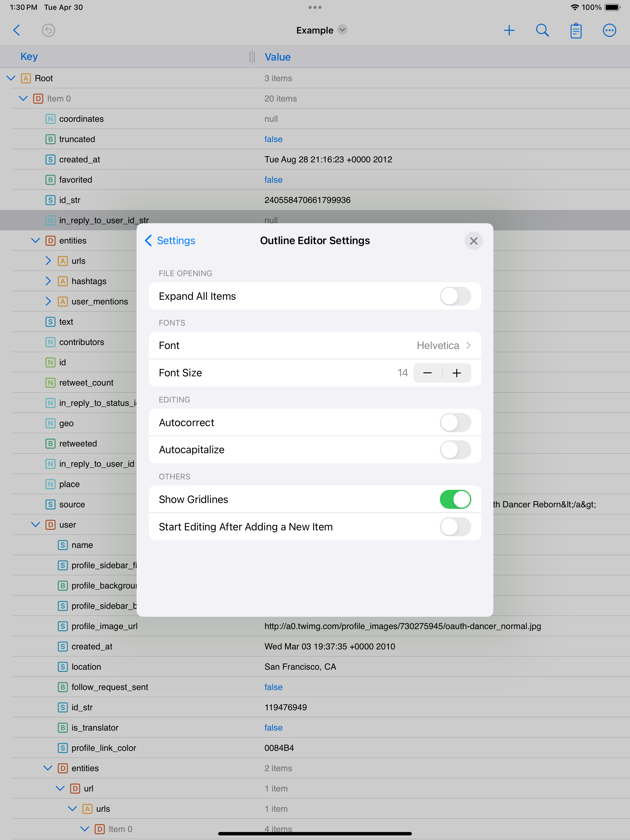Tap the boolean type icon of truncated
Viewport: 630px width, 840px height.
point(50,139)
